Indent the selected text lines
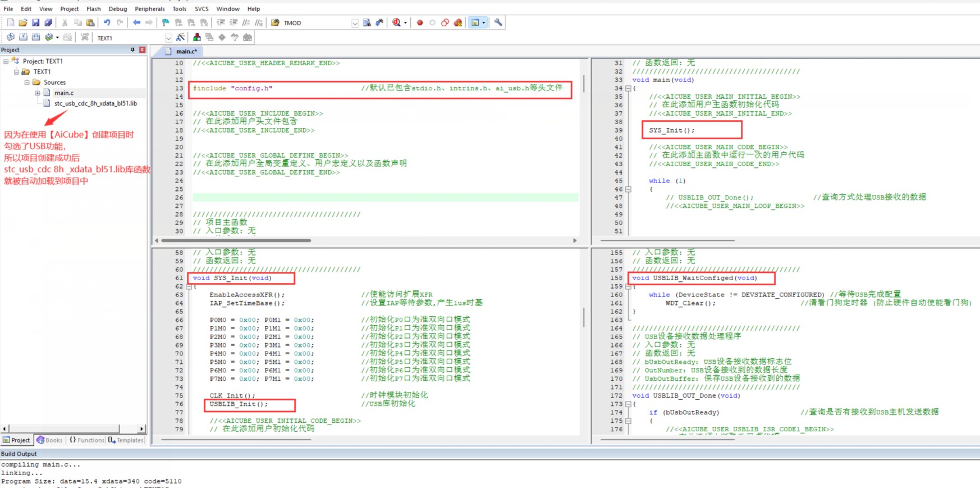This screenshot has width=980, height=488. coord(221,22)
